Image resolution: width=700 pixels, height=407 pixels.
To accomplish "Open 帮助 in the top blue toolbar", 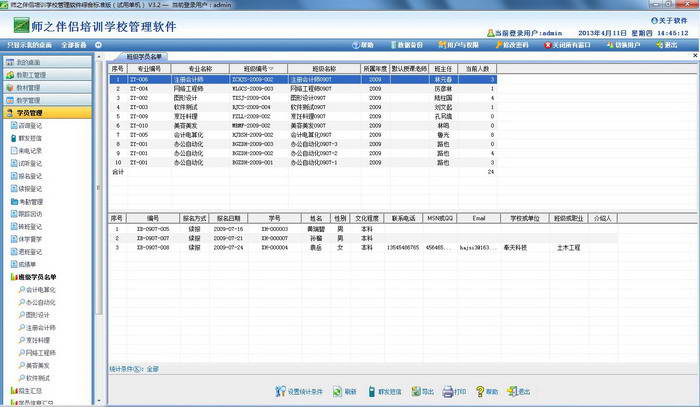I will point(363,45).
